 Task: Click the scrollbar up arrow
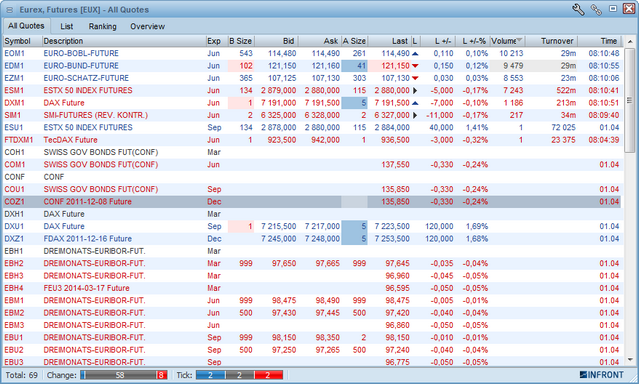(x=630, y=42)
